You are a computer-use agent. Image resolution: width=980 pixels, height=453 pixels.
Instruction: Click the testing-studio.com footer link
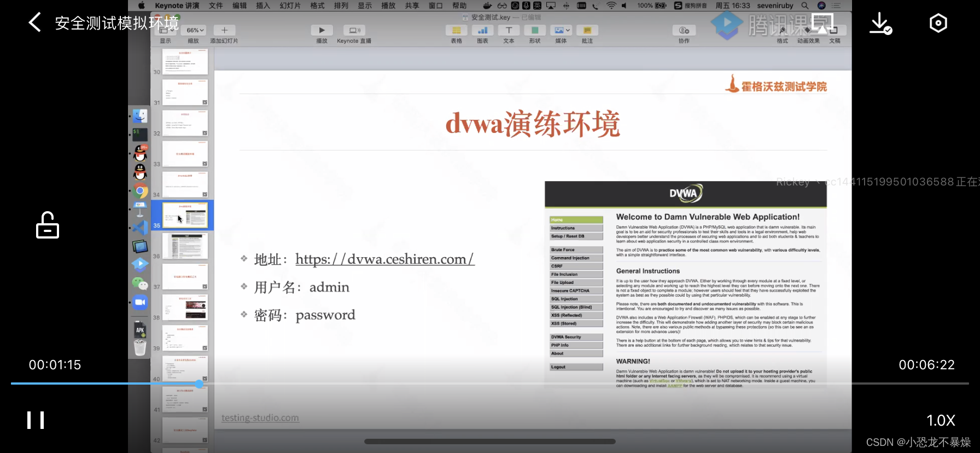[260, 418]
